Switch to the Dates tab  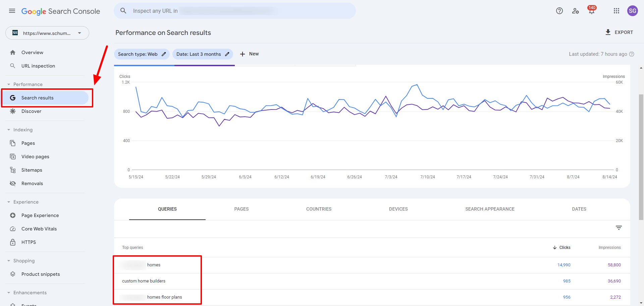[x=579, y=209]
